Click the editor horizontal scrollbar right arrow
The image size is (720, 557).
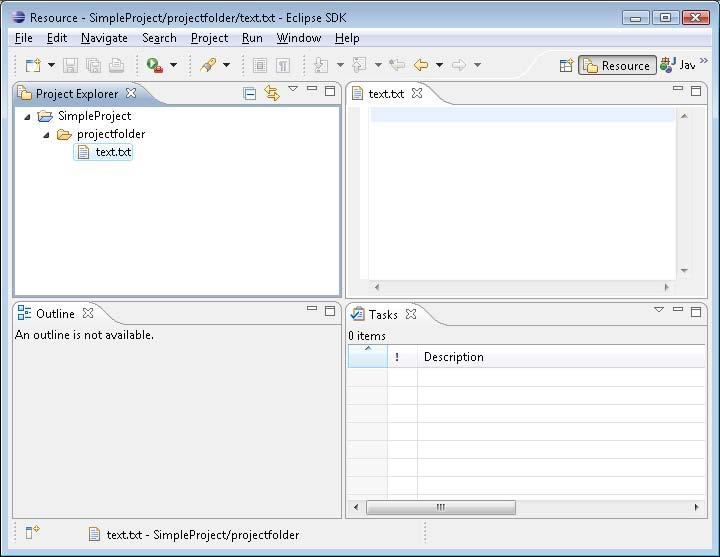coord(667,287)
